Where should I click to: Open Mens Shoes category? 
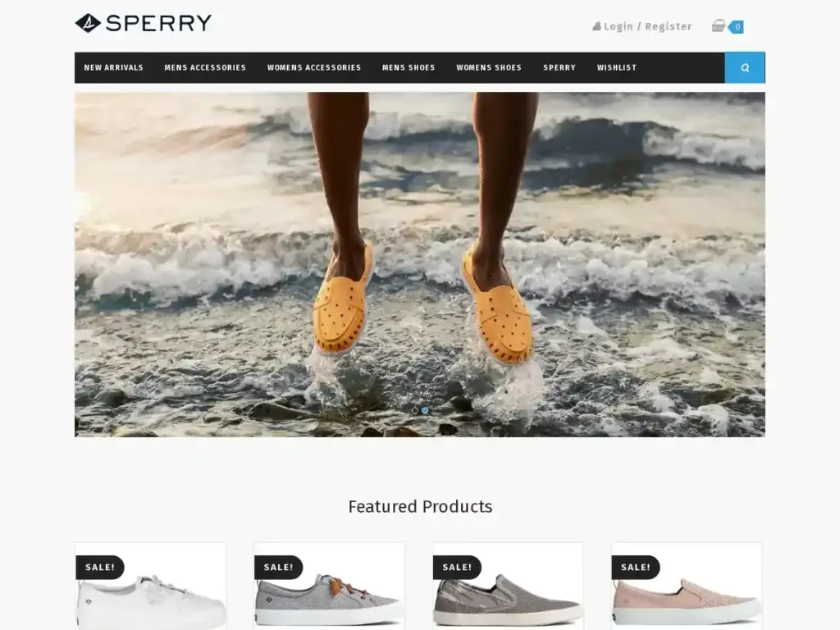[409, 67]
